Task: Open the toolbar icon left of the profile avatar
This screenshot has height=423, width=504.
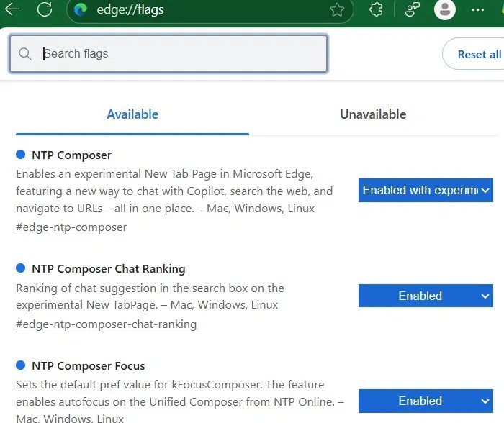Action: tap(412, 9)
